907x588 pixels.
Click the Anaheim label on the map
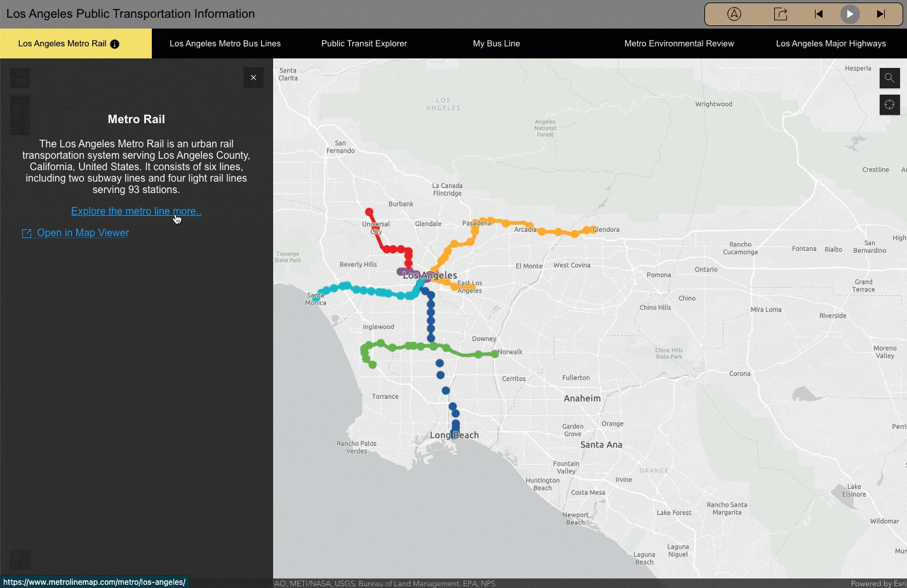click(582, 399)
